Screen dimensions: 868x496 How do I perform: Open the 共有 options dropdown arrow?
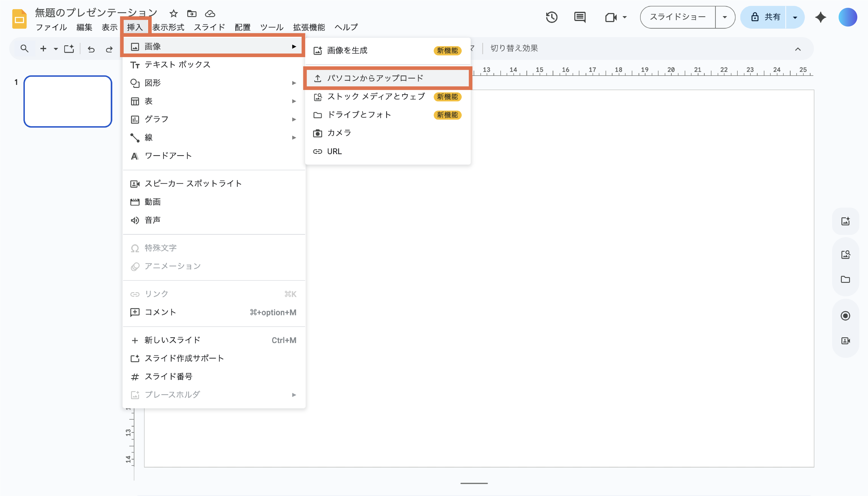point(795,17)
